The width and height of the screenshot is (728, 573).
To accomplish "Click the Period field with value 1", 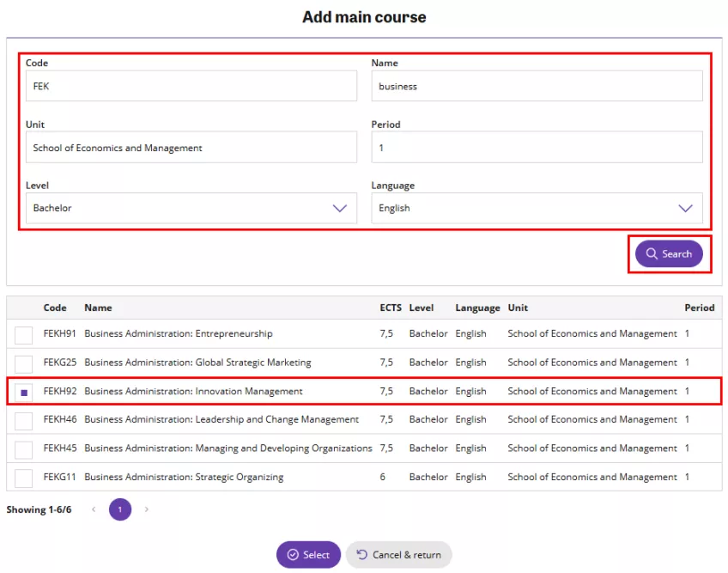I will click(537, 148).
